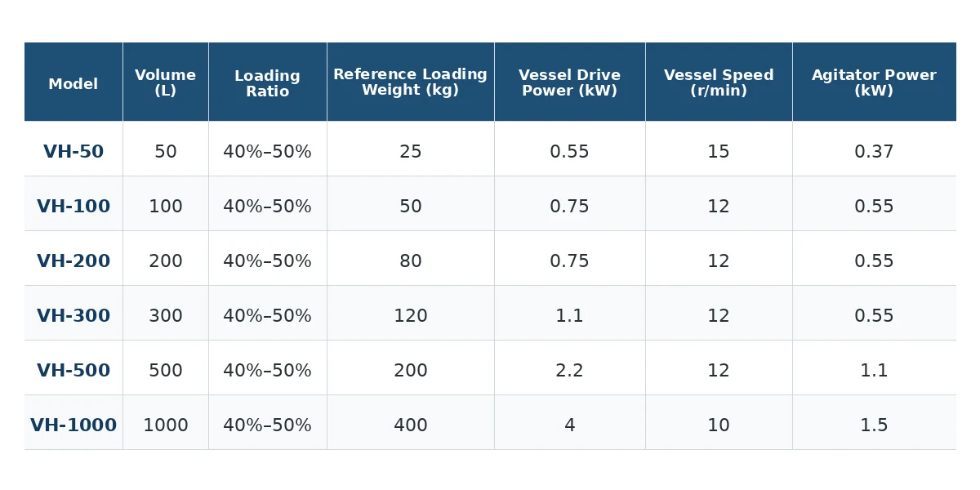Click VH-300 drive power value 1.1
Image resolution: width=980 pixels, height=490 pixels.
(x=570, y=316)
